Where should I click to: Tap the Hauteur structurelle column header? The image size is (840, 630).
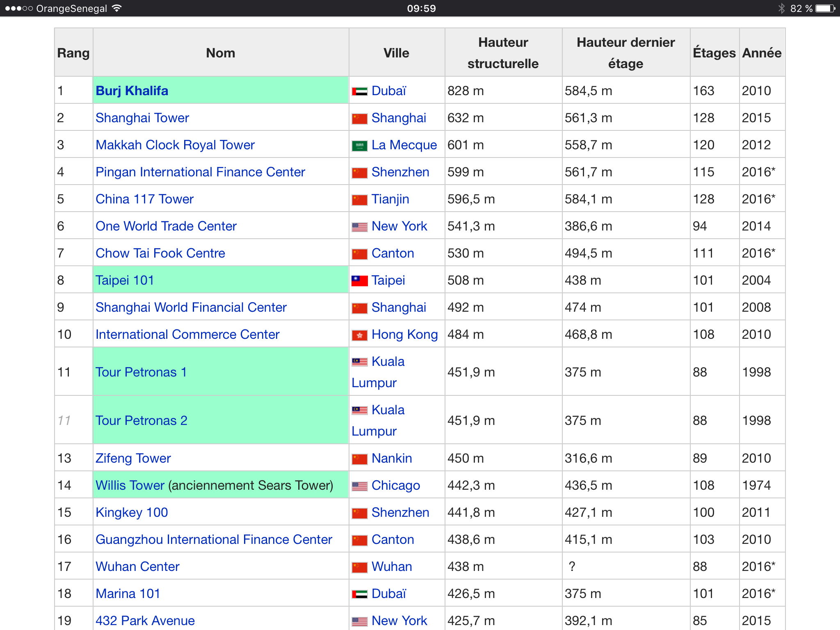click(503, 53)
